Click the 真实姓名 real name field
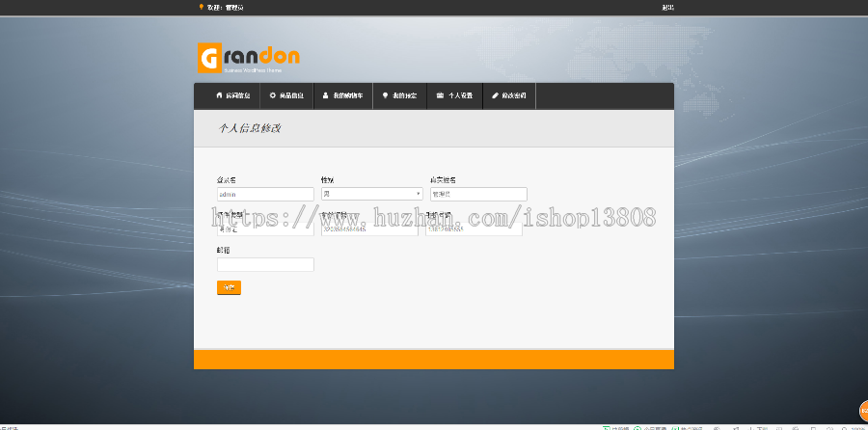868x430 pixels. 478,194
